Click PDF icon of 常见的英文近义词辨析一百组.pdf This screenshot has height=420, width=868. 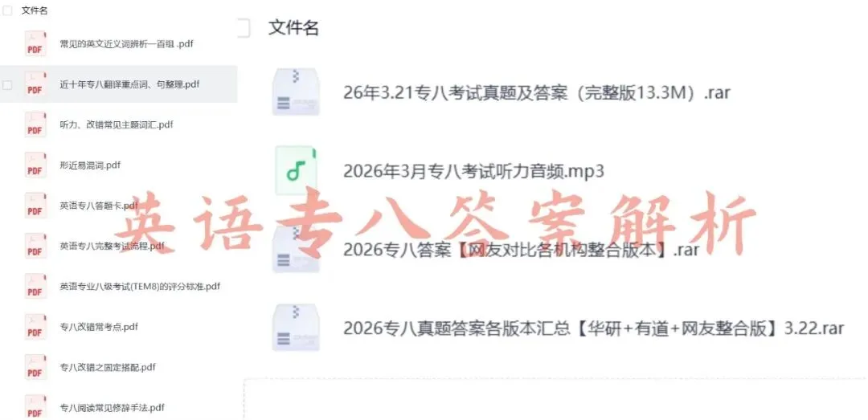[x=35, y=43]
